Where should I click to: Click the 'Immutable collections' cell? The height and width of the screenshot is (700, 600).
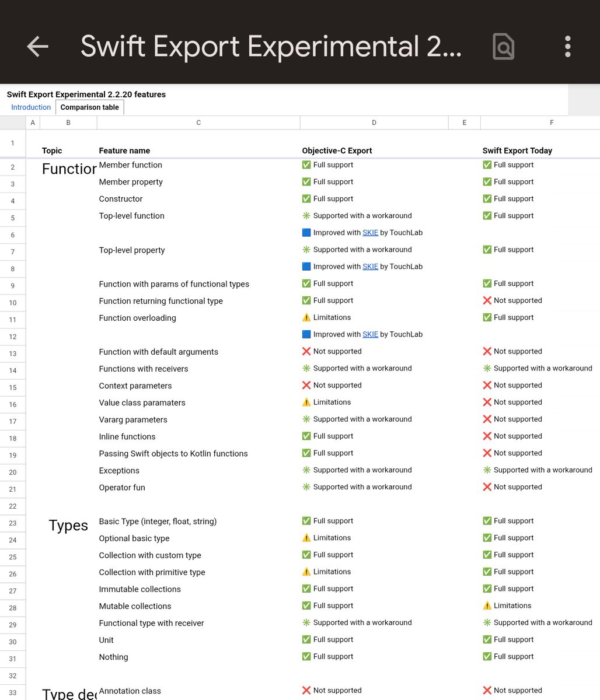(140, 589)
